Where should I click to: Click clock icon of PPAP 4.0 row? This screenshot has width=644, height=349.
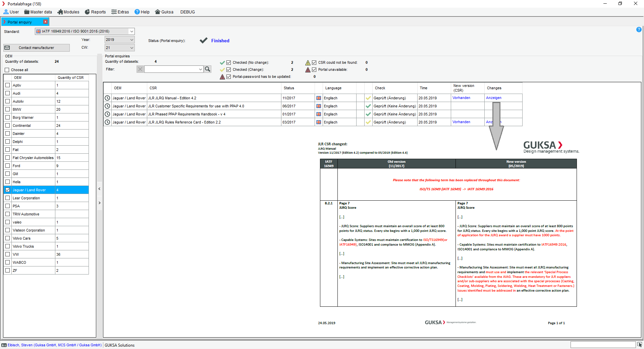pos(107,106)
